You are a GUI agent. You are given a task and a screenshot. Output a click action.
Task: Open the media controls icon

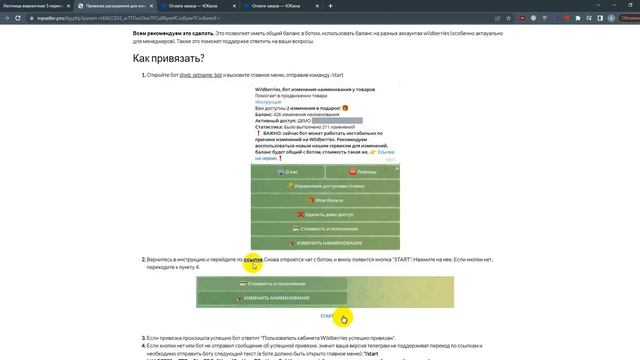pos(589,18)
